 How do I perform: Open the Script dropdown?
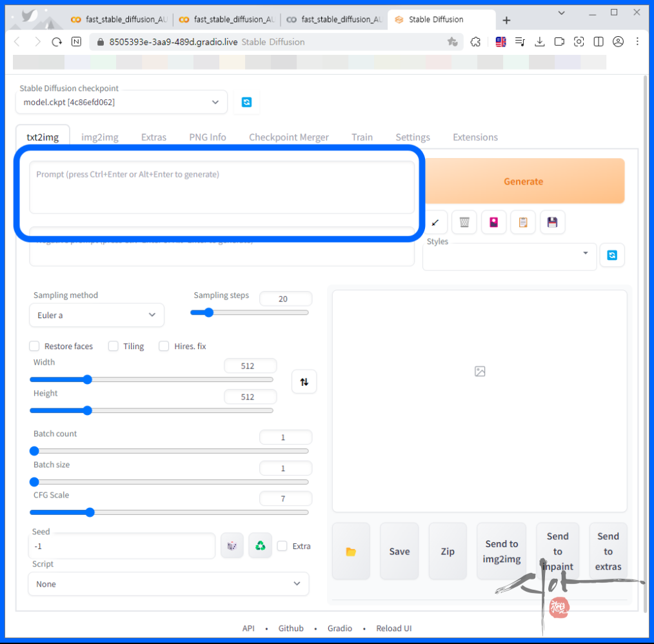click(168, 584)
